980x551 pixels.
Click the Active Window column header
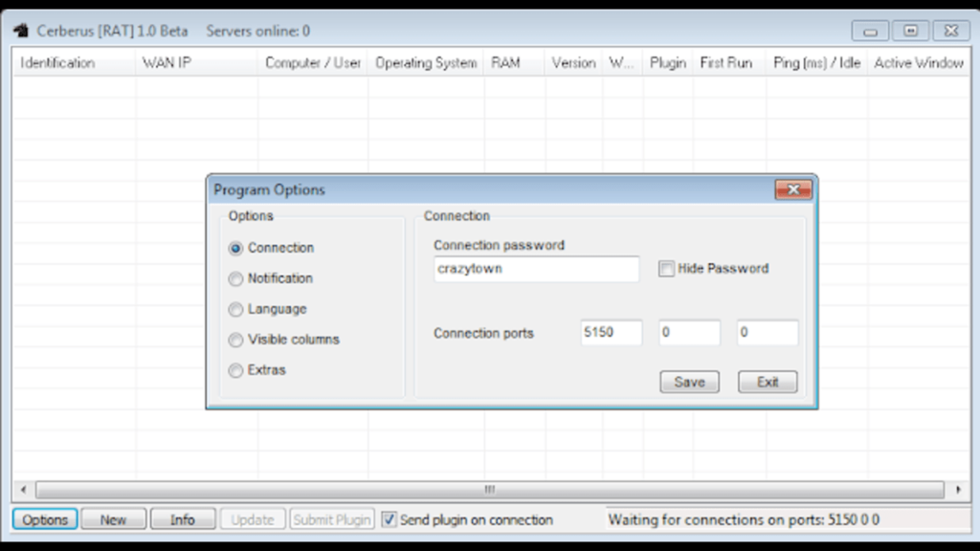coord(918,63)
